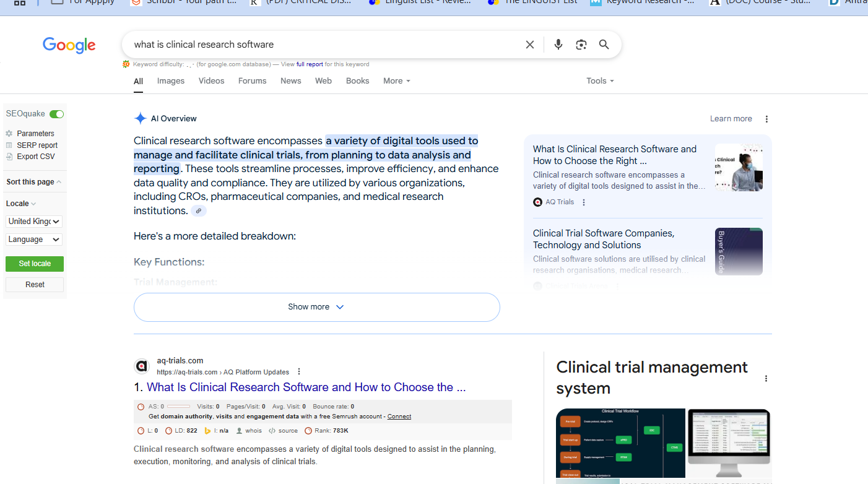Click the Rank: 783K icon
This screenshot has width=868, height=484.
[308, 431]
